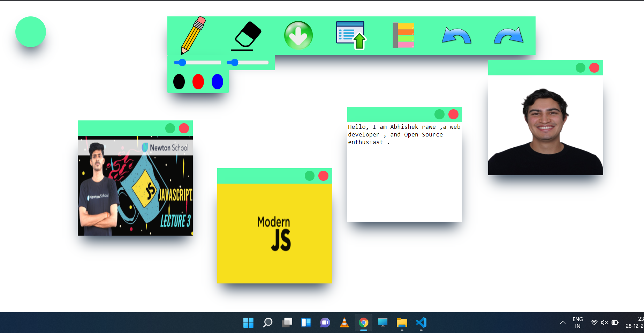The width and height of the screenshot is (644, 333).
Task: Pick the red pencil color
Action: (x=198, y=82)
